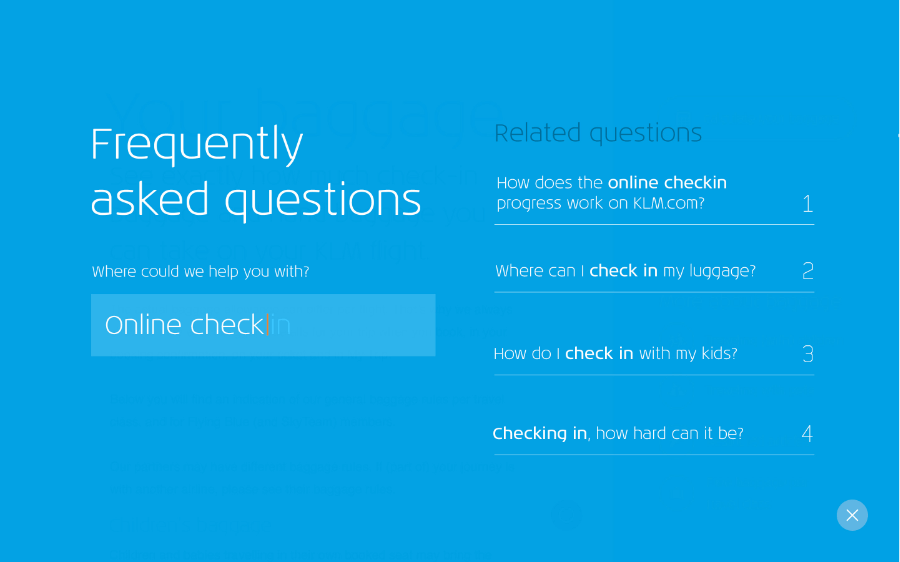
Task: Click the 'Online checkin' search input field
Action: click(263, 325)
